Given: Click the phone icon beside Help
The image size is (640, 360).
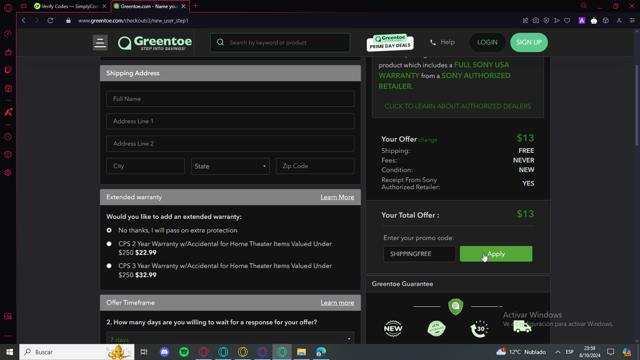Looking at the screenshot, I should tap(433, 42).
